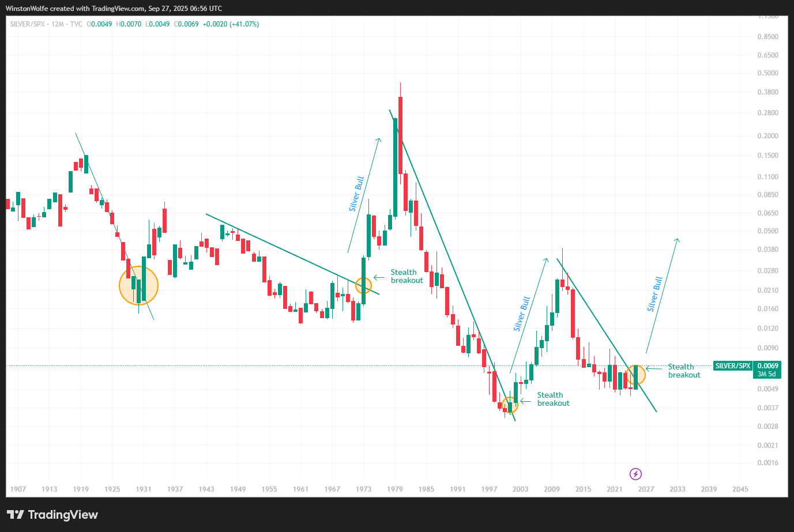Click the 0.0090 price axis label

click(x=767, y=348)
